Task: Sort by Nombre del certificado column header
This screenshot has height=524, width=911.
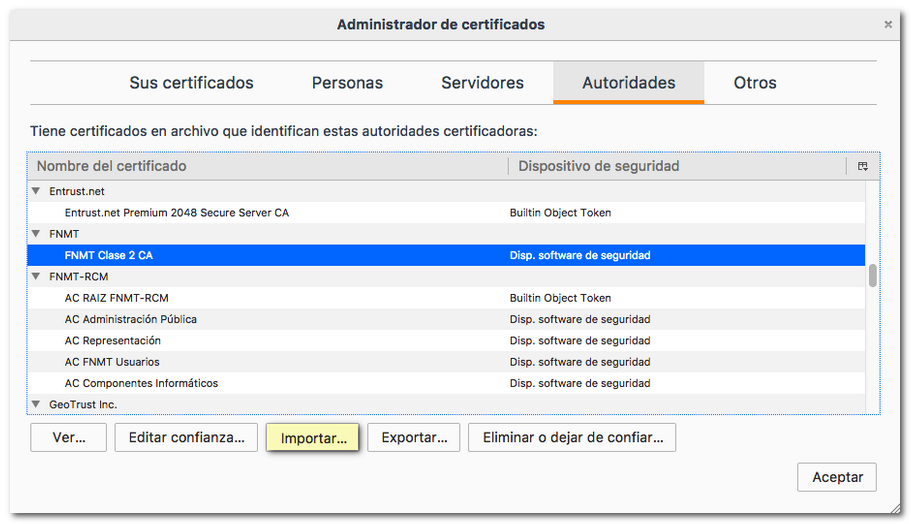Action: 268,166
